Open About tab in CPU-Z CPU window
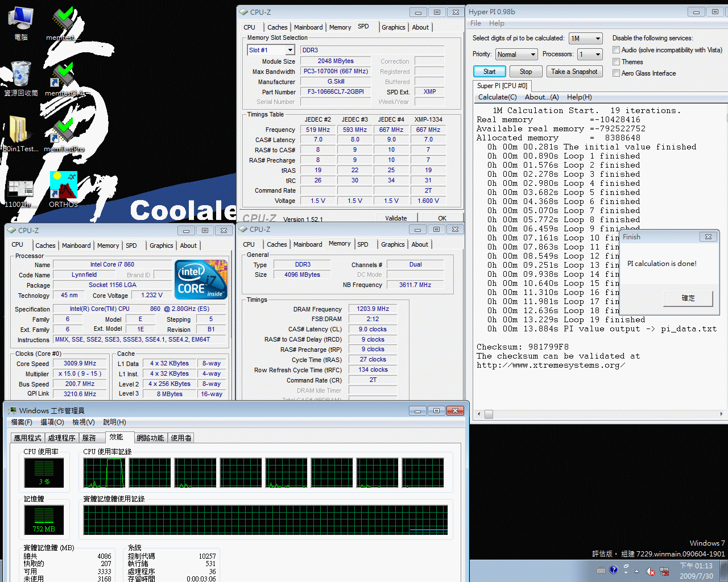 pos(188,246)
